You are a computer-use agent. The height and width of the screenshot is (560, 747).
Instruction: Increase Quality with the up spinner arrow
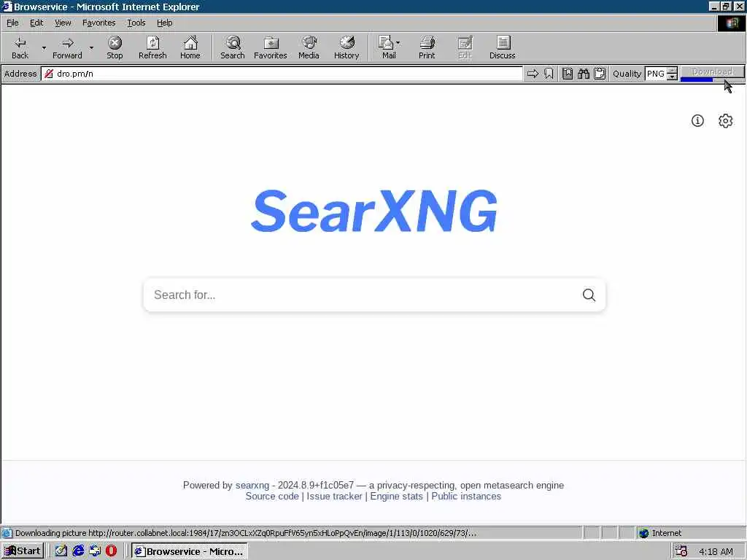[x=672, y=71]
